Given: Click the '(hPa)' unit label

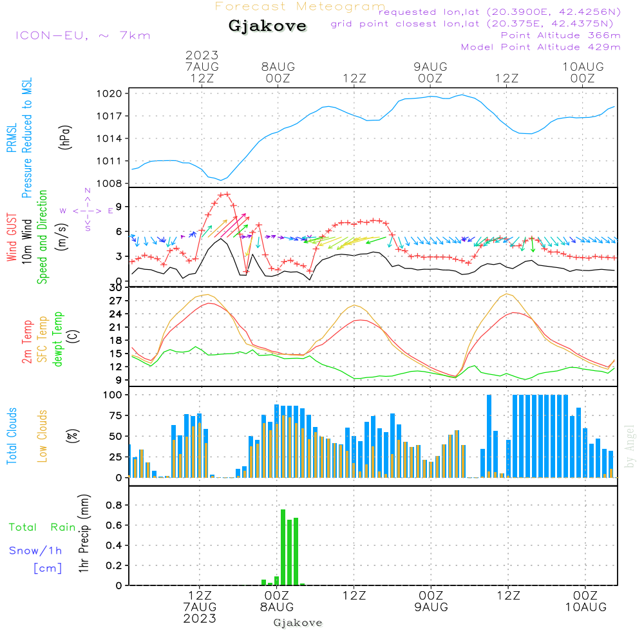Looking at the screenshot, I should click(65, 137).
